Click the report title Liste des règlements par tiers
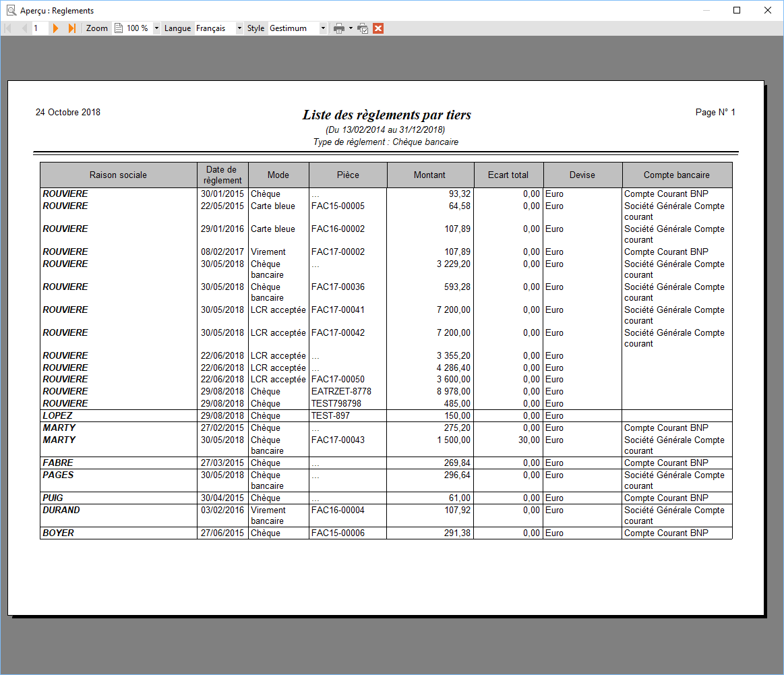Image resolution: width=784 pixels, height=675 pixels. pos(386,115)
